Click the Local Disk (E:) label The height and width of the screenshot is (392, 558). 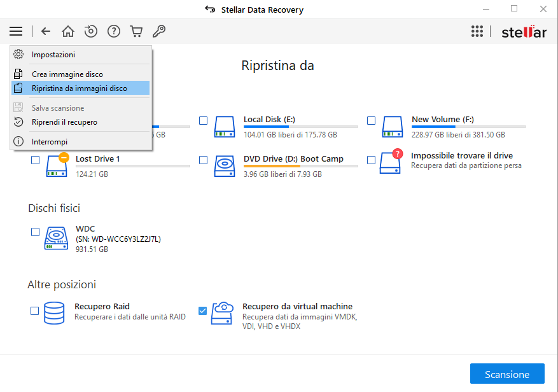coord(269,119)
